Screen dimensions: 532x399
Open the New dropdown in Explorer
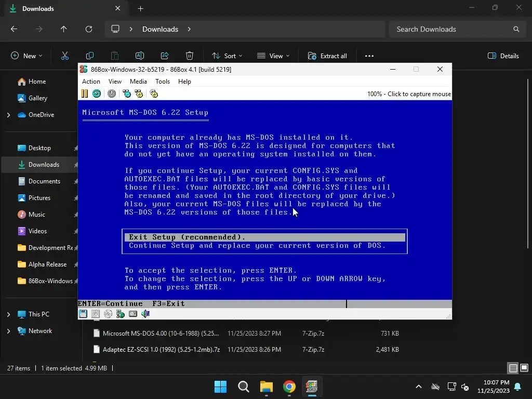pos(26,56)
